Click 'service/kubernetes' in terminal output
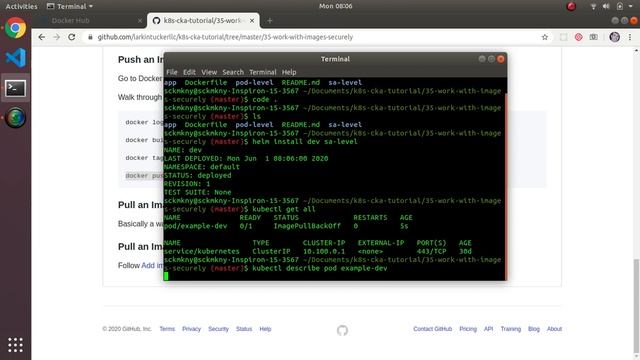Image resolution: width=640 pixels, height=360 pixels. point(202,251)
